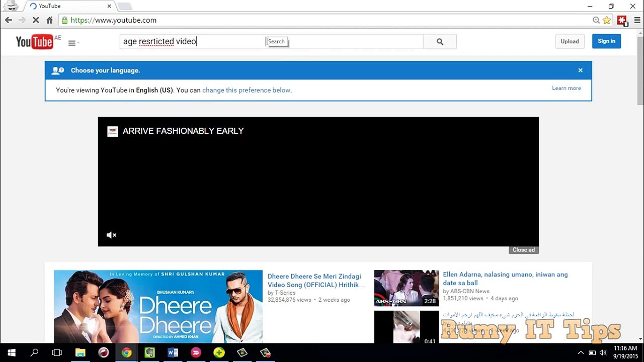
Task: Open the pink lips app on the taskbar
Action: click(196, 352)
